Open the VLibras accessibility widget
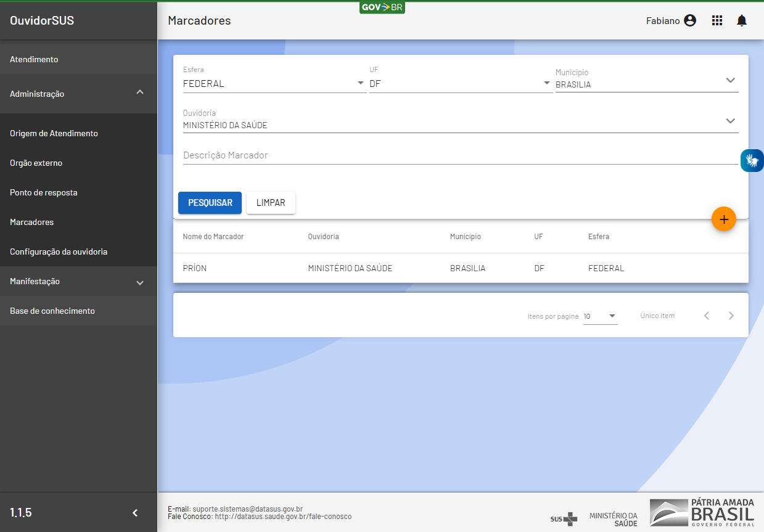764x532 pixels. (752, 160)
